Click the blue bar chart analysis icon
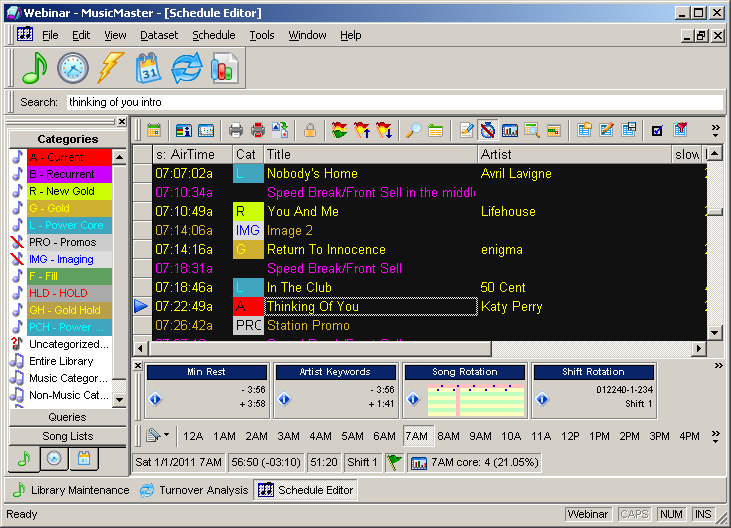The height and width of the screenshot is (528, 731). point(510,131)
